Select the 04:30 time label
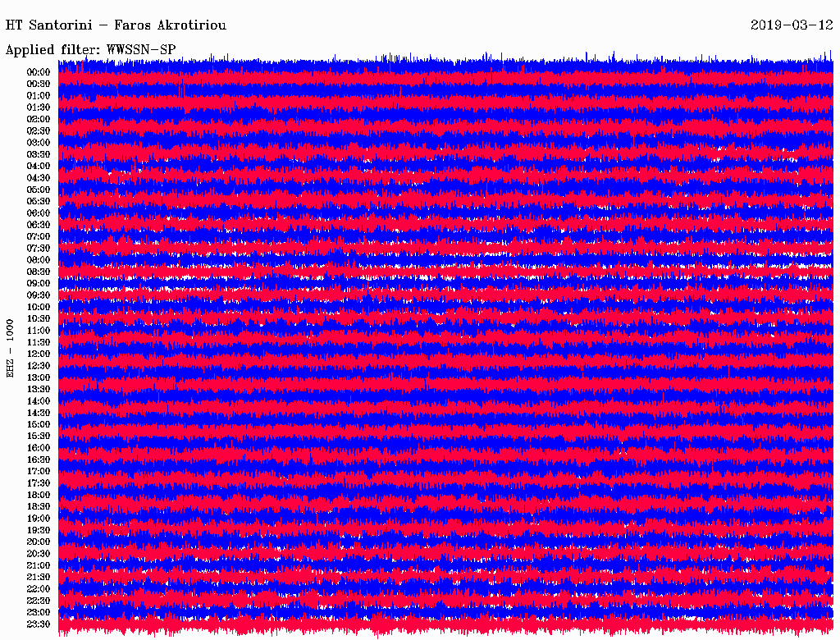 [39, 178]
